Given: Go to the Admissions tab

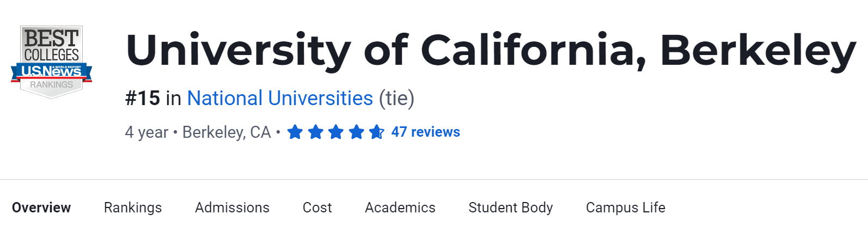Looking at the screenshot, I should pyautogui.click(x=232, y=207).
